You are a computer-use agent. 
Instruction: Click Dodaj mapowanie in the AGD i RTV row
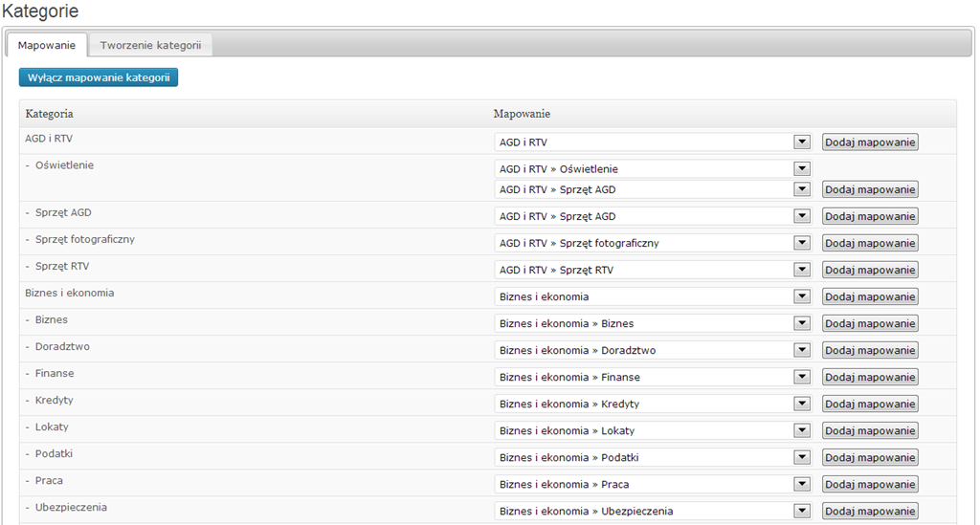[870, 142]
